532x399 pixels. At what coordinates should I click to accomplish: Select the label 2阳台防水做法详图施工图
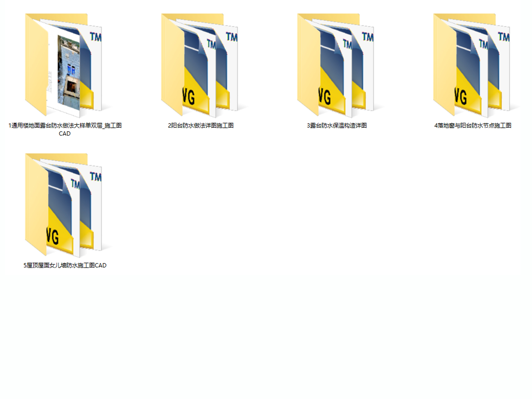201,126
